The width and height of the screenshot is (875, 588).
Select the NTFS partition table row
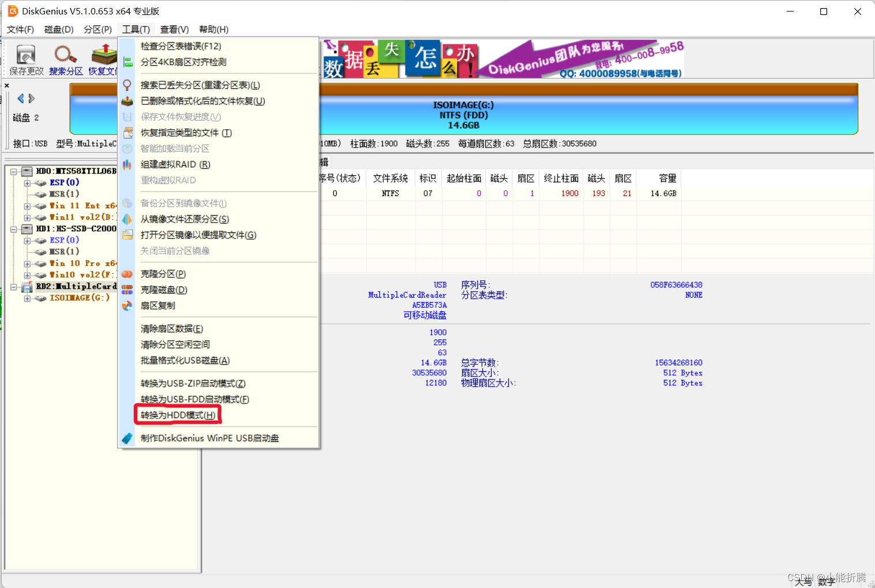[500, 194]
